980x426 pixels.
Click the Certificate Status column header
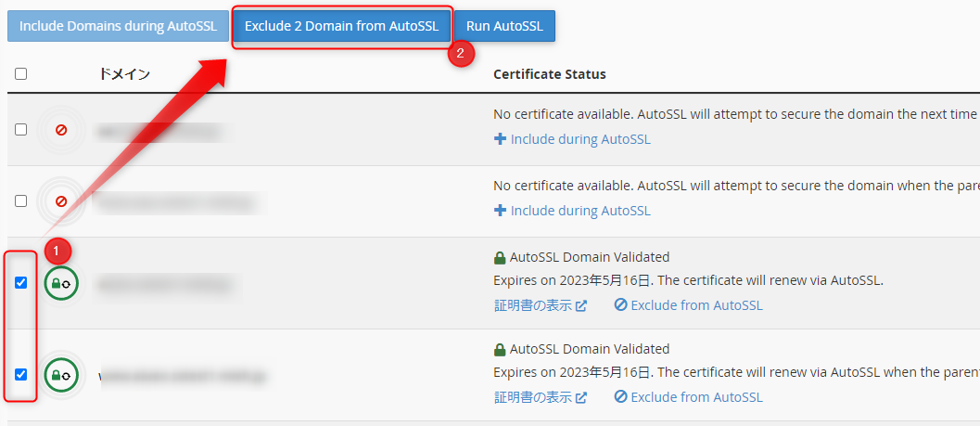point(549,74)
